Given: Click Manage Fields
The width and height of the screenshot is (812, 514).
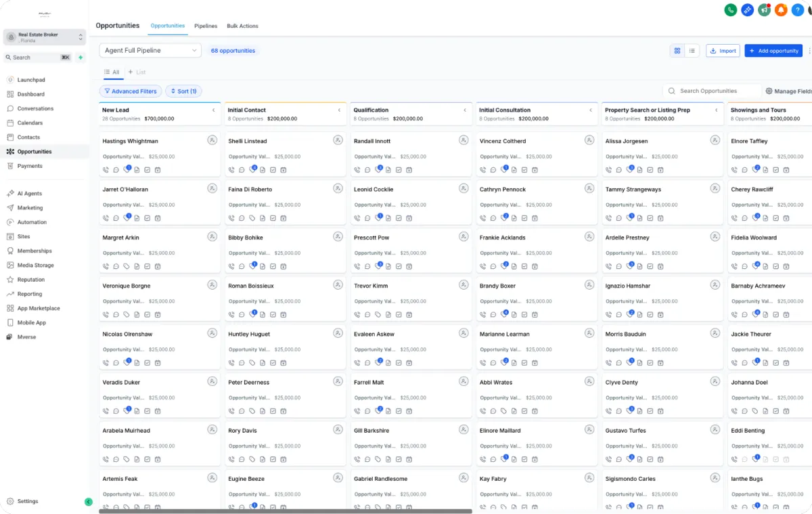Looking at the screenshot, I should pyautogui.click(x=788, y=91).
